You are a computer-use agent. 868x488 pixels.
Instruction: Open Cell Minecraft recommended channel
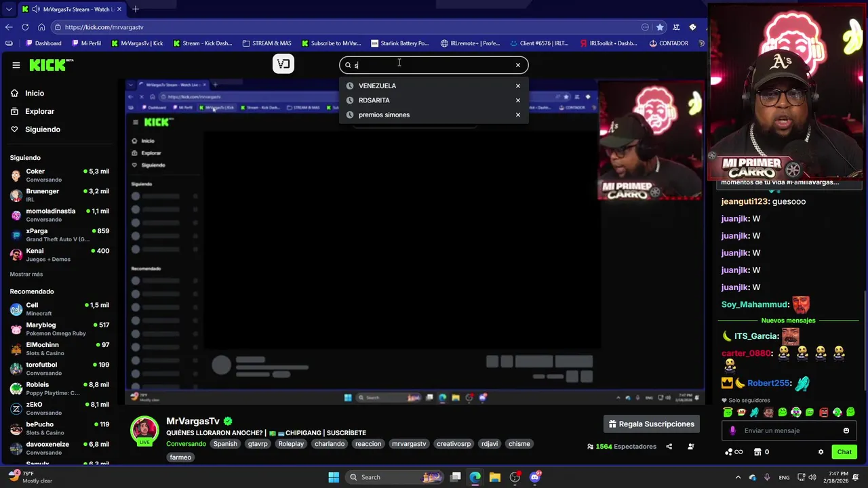coord(60,309)
